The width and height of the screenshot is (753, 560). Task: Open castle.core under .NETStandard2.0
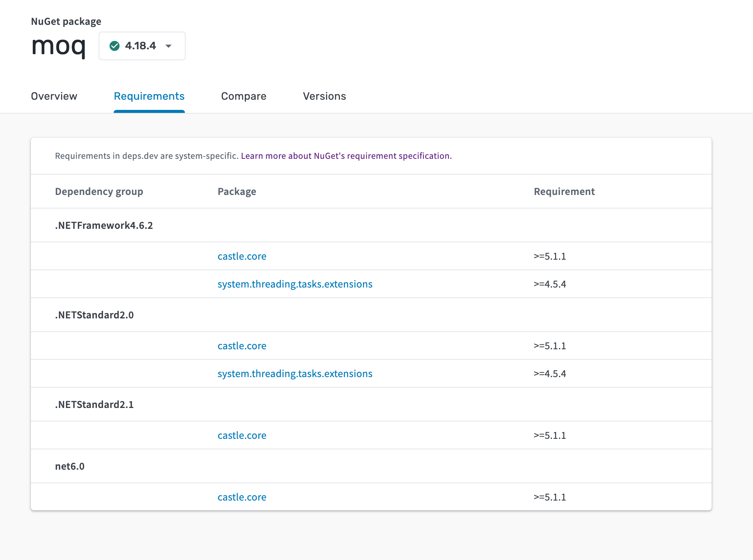(x=242, y=346)
